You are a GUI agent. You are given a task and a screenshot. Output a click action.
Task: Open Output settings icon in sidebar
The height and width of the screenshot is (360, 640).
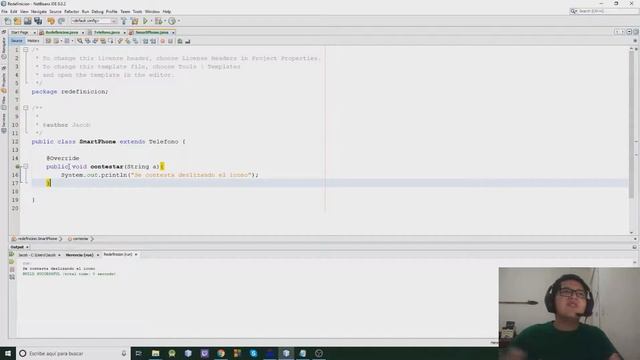[12, 277]
